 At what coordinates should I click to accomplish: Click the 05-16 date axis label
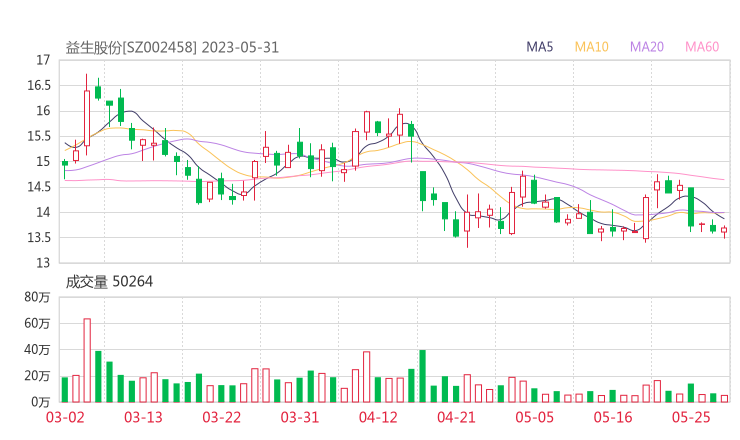click(x=613, y=418)
